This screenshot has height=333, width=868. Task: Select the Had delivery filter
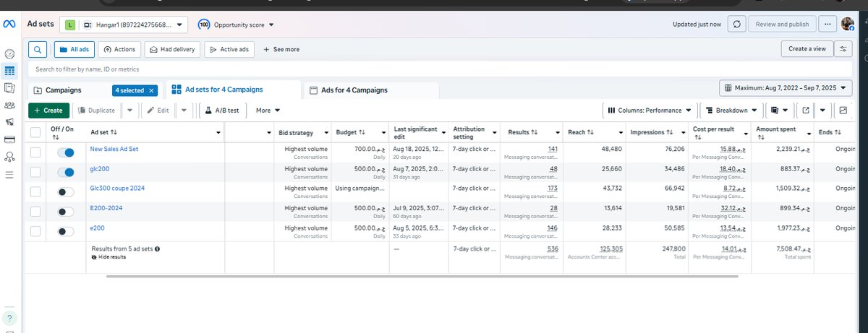coord(172,49)
